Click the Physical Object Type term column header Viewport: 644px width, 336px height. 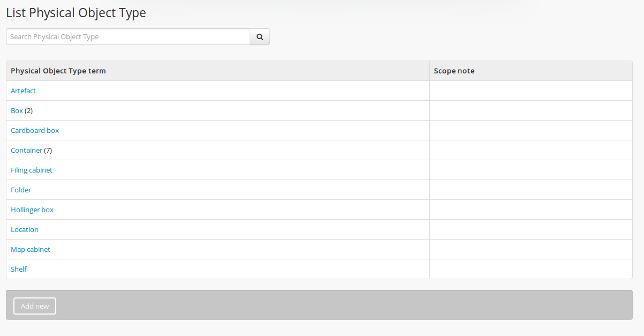click(58, 71)
